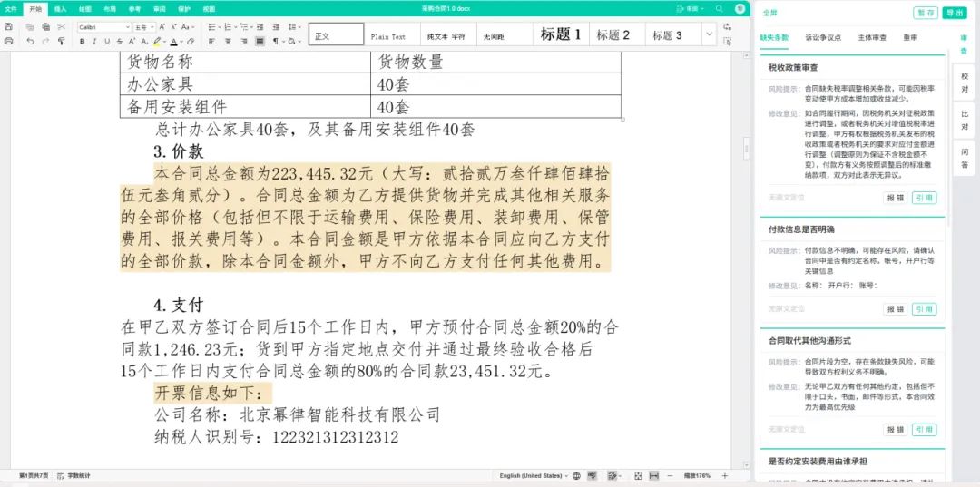Click the Print icon
980x487 pixels.
click(x=9, y=41)
